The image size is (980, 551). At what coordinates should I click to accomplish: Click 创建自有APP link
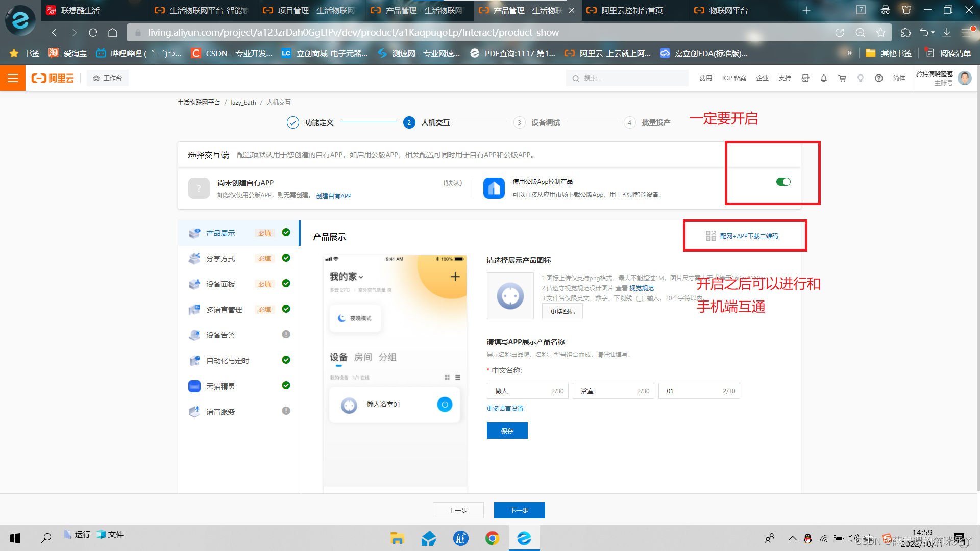pos(333,196)
